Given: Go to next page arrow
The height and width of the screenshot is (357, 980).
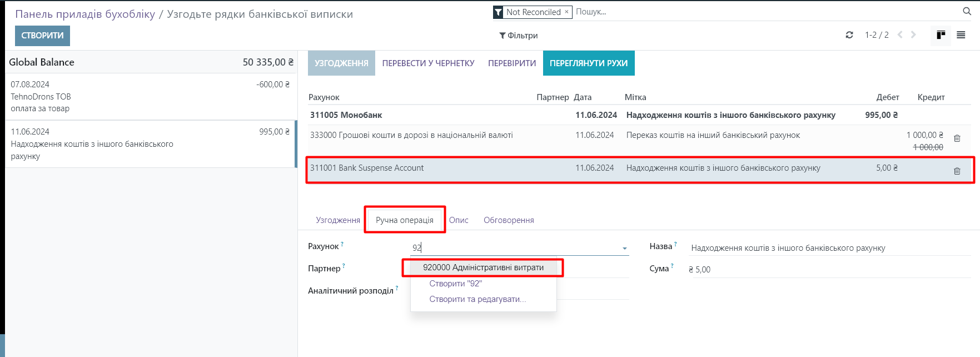Looking at the screenshot, I should click(913, 35).
